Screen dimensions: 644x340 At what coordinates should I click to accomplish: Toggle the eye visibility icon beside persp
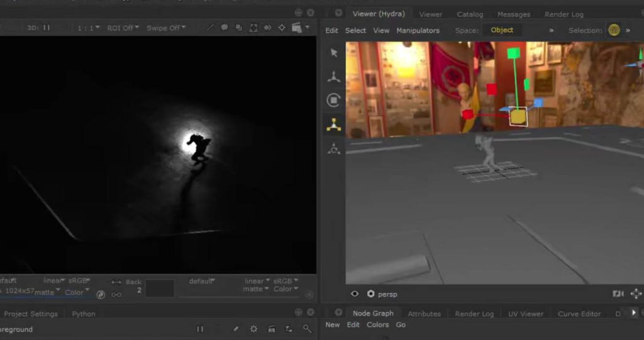[x=355, y=293]
